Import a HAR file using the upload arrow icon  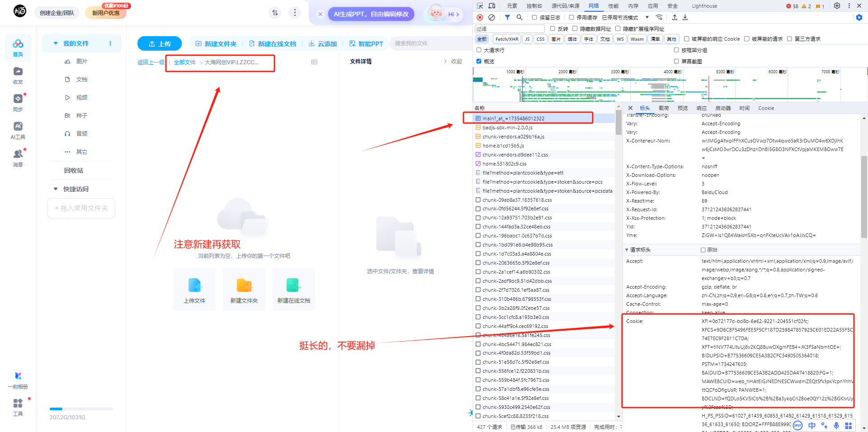click(675, 17)
